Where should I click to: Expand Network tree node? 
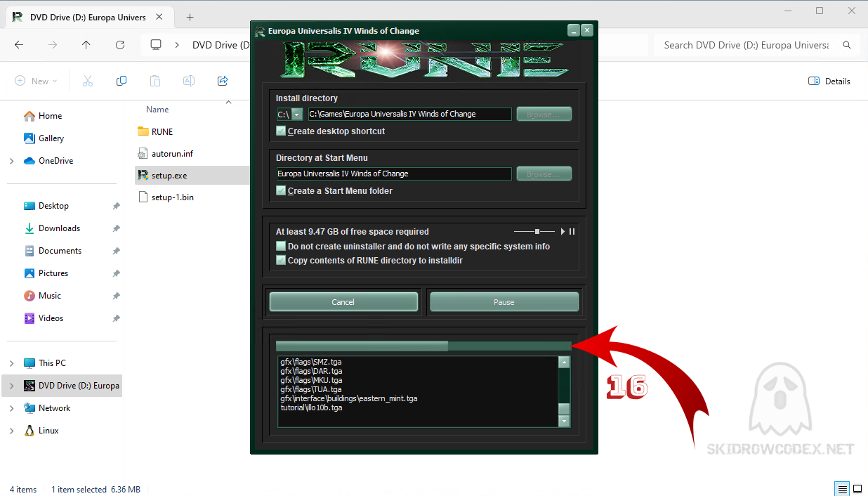coord(11,408)
